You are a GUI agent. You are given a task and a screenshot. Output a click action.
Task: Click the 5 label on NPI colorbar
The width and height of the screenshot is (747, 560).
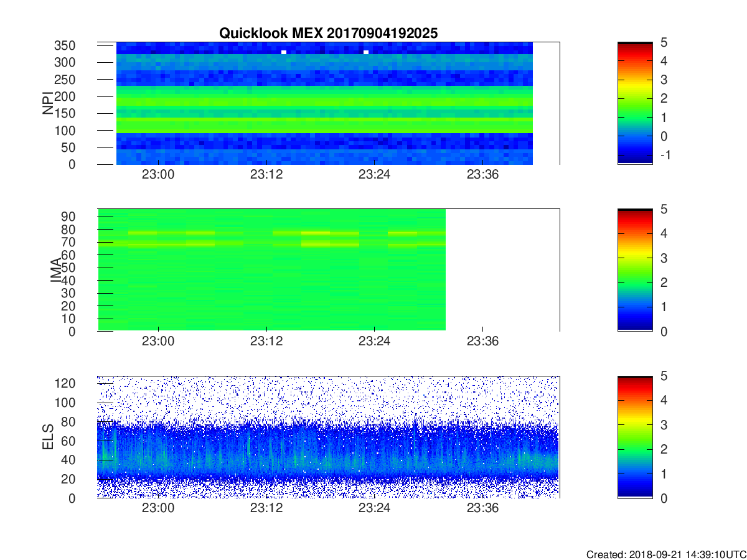[664, 42]
